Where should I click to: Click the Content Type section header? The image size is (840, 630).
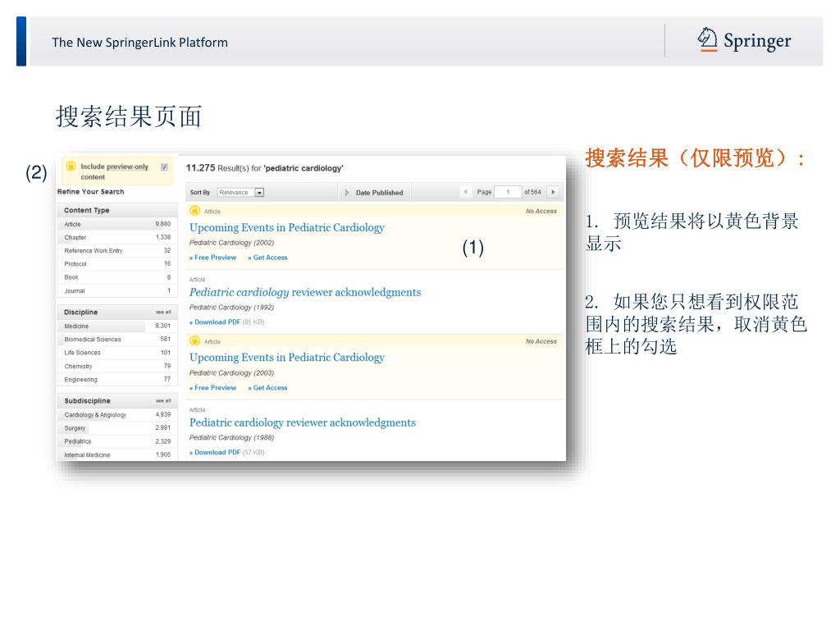117,210
